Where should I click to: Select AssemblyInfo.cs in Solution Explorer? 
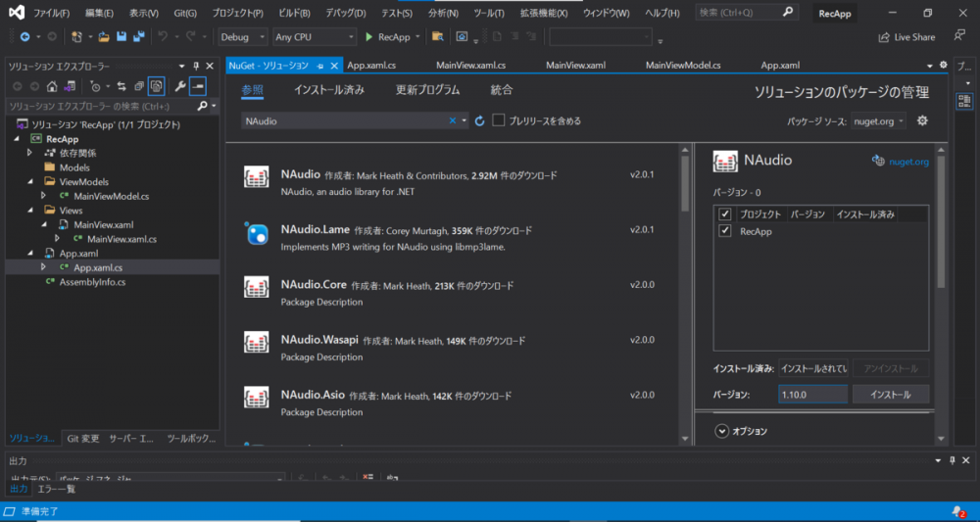92,282
